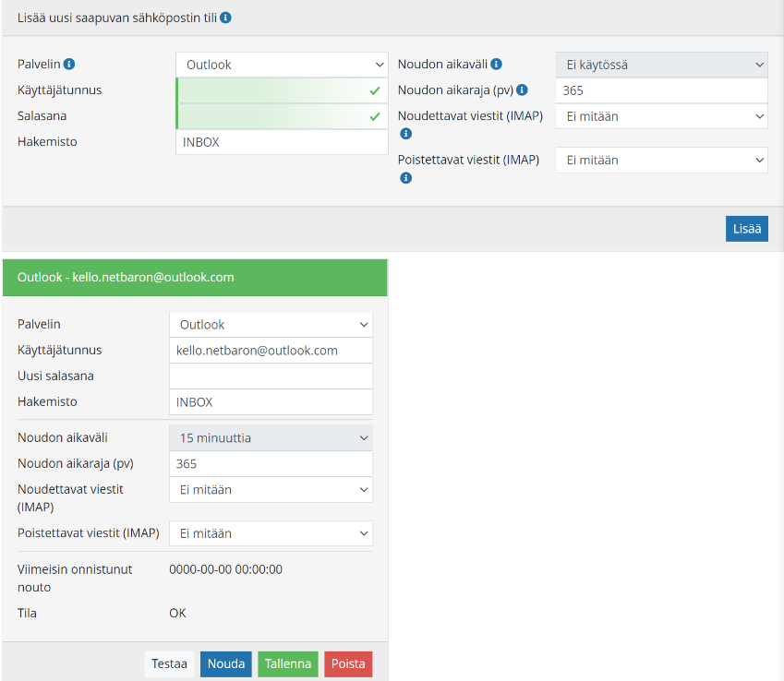The width and height of the screenshot is (784, 681).
Task: Click the empty Uusi salasana field
Action: point(271,376)
